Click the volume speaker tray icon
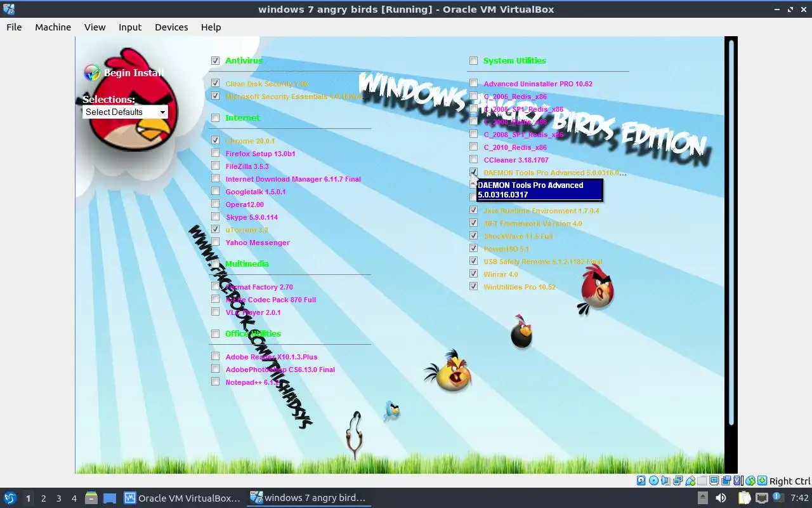This screenshot has width=812, height=508. click(x=721, y=498)
